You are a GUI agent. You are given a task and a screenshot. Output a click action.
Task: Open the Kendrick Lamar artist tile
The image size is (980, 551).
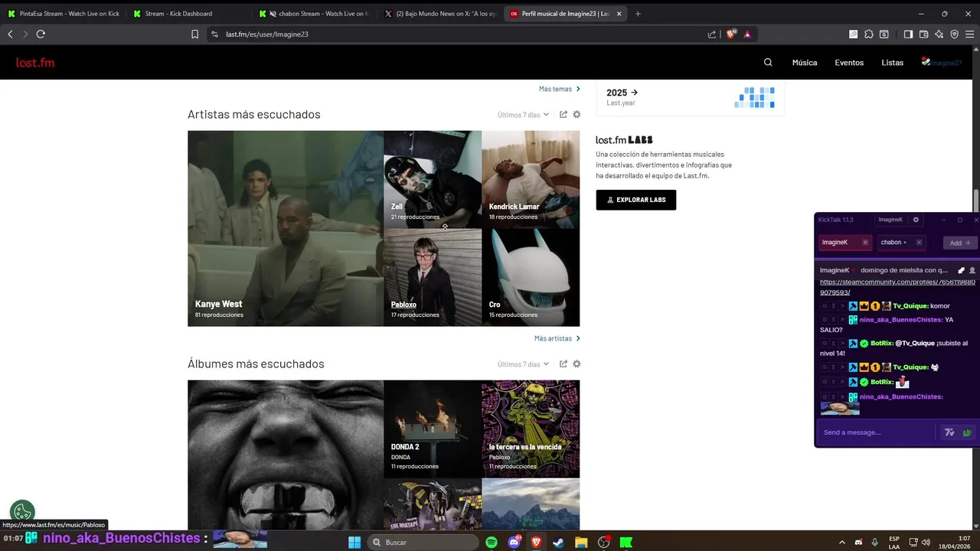click(x=531, y=179)
